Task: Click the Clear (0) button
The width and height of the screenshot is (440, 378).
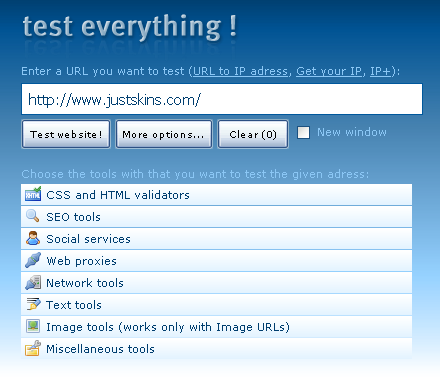Action: click(x=253, y=134)
